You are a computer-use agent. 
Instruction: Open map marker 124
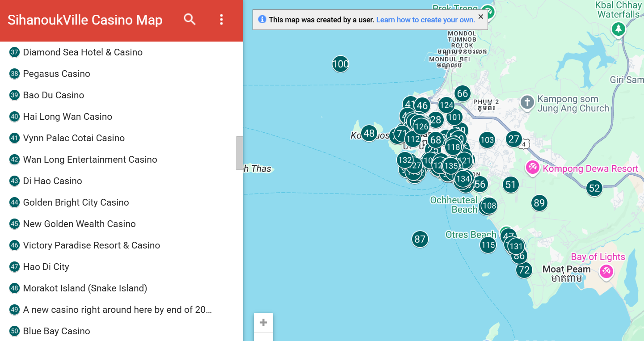(x=446, y=105)
